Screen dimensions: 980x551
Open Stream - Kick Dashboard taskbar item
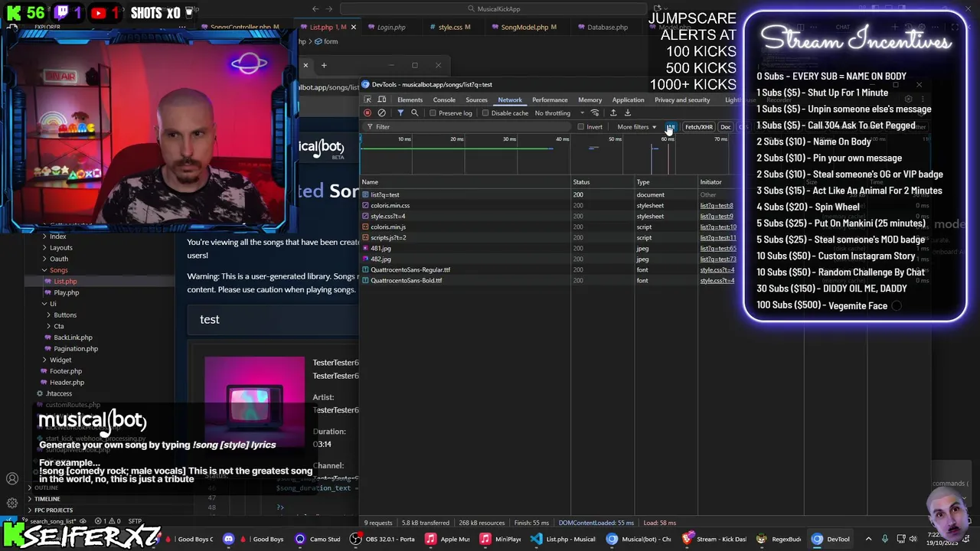click(x=714, y=539)
